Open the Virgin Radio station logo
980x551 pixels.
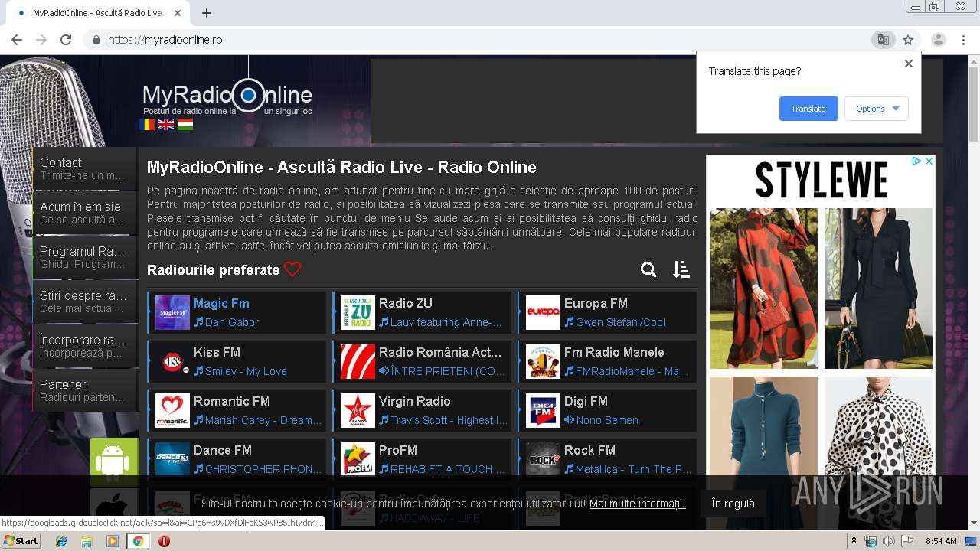coord(358,410)
